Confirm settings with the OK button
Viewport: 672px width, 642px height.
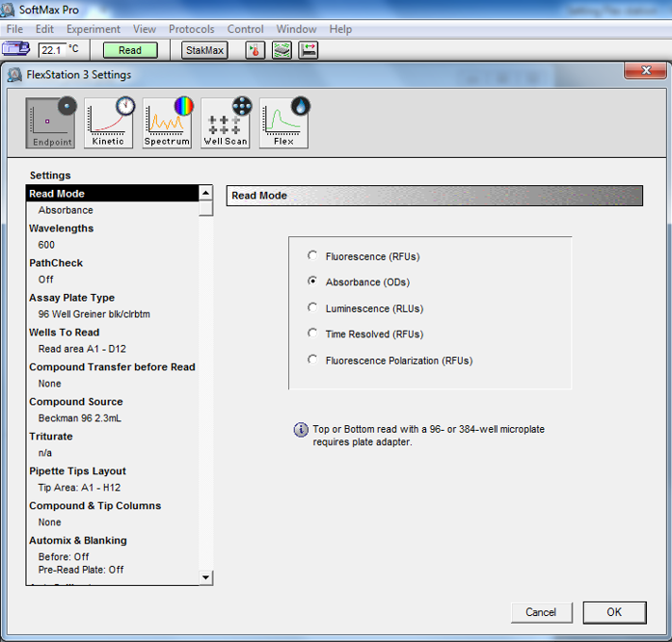(614, 612)
